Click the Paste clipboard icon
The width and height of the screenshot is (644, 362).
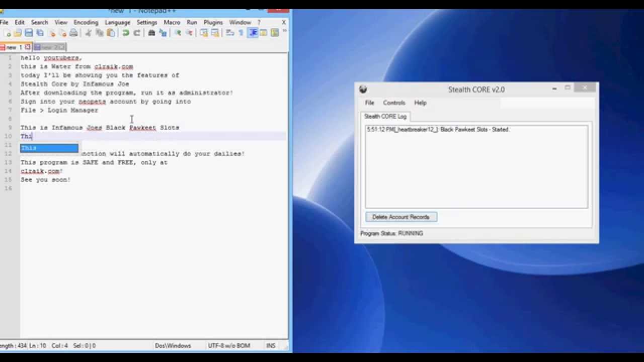pyautogui.click(x=110, y=33)
